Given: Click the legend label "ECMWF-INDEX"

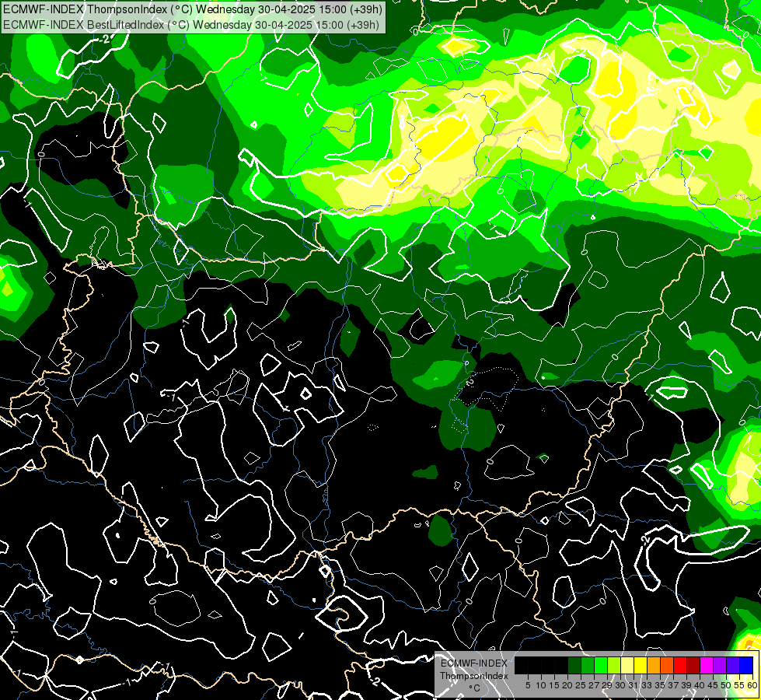Looking at the screenshot, I should tap(474, 663).
